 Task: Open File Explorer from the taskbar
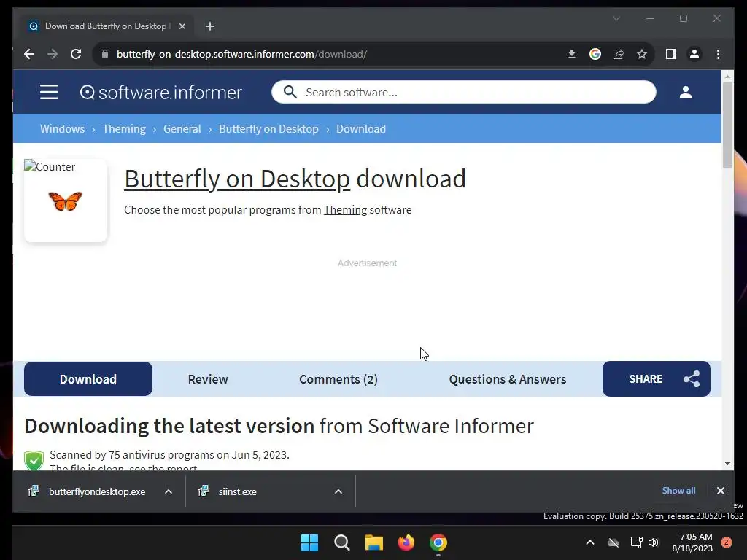[374, 542]
